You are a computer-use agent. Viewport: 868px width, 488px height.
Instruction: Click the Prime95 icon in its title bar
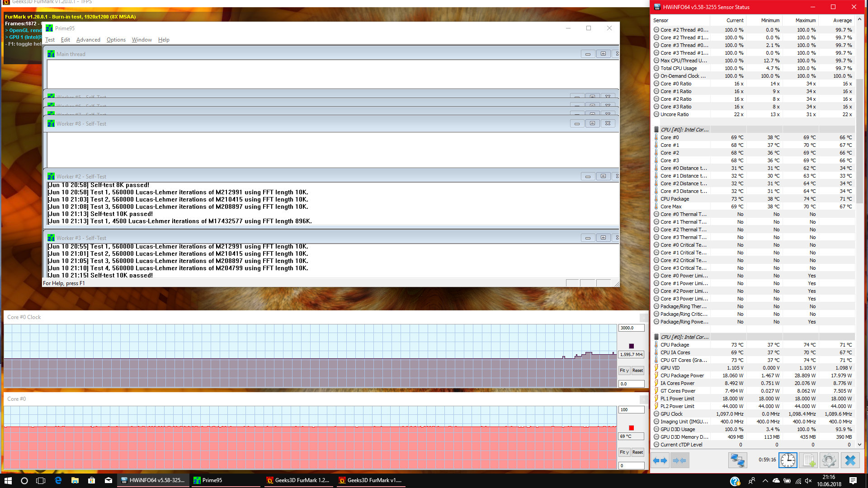coord(50,28)
